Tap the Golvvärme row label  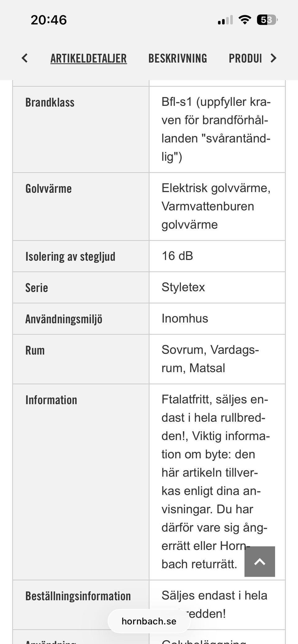[48, 189]
